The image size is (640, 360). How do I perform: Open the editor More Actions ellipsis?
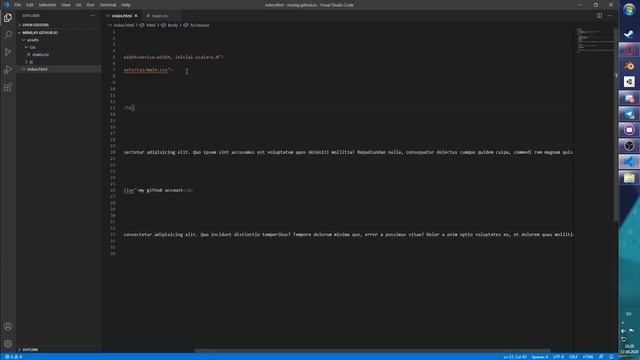click(610, 16)
